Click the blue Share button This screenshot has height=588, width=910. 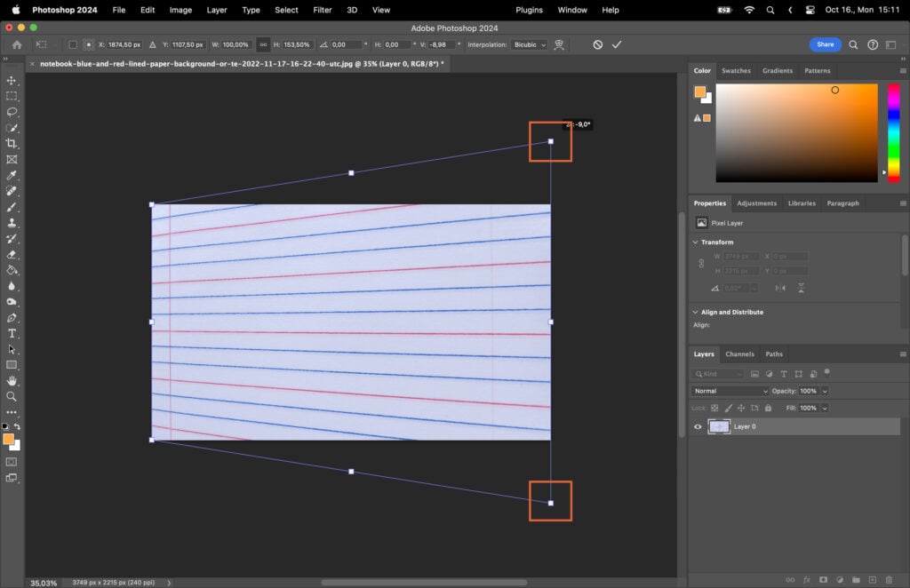(x=825, y=44)
